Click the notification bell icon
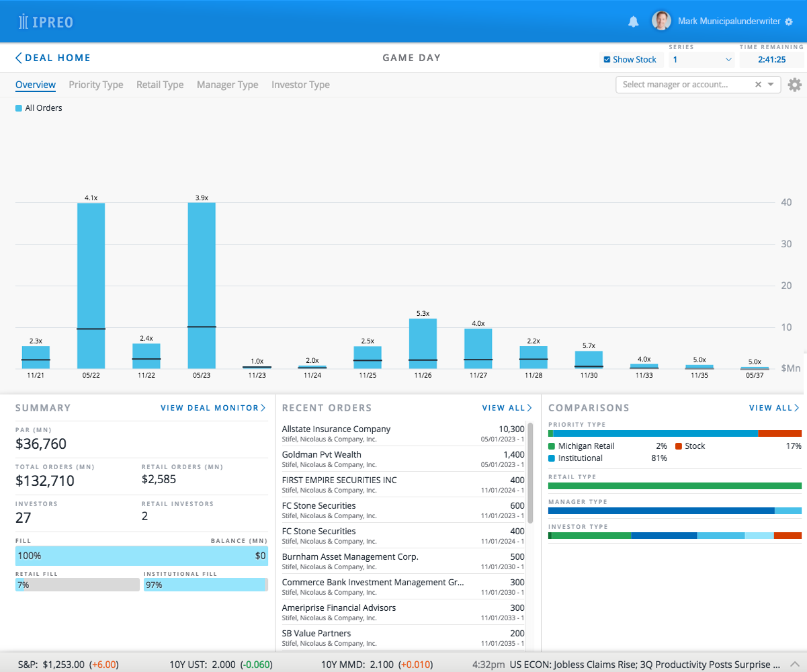The image size is (807, 672). [633, 22]
